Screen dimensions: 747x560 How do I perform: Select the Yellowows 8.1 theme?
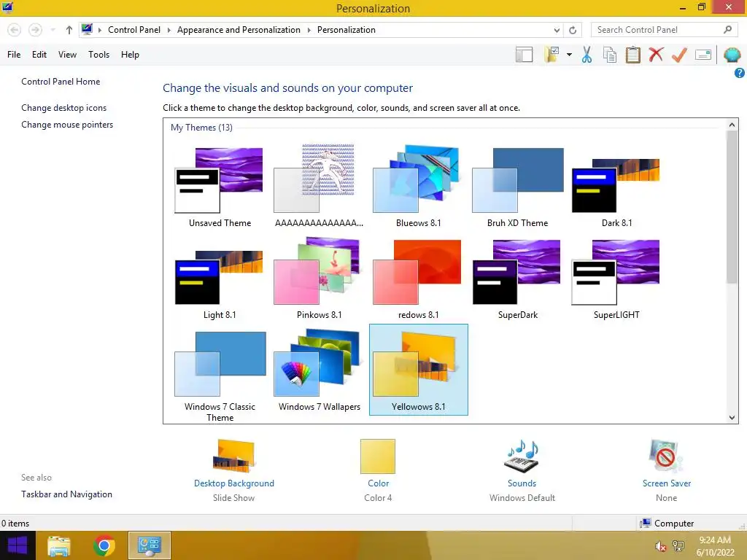point(418,370)
